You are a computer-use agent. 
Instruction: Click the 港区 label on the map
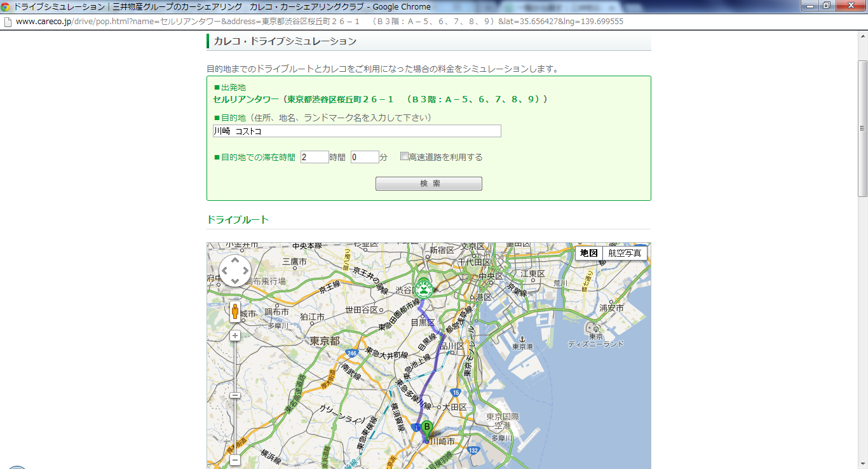[x=483, y=297]
